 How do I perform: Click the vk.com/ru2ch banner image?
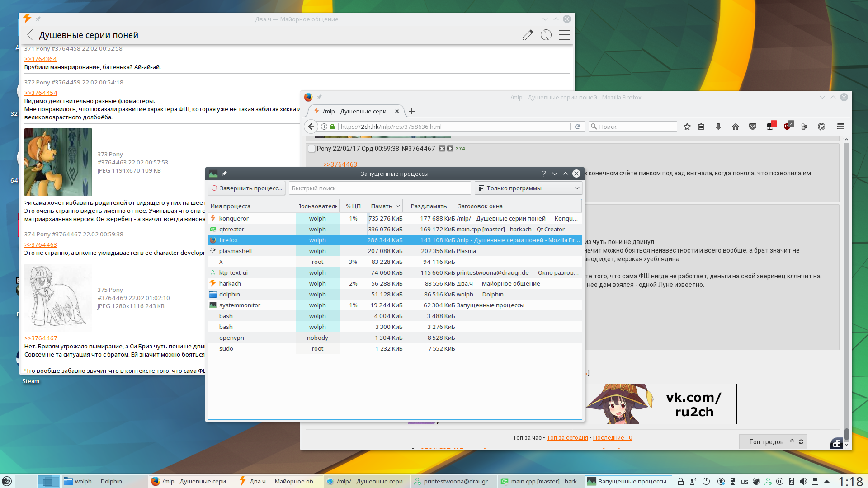click(x=660, y=404)
